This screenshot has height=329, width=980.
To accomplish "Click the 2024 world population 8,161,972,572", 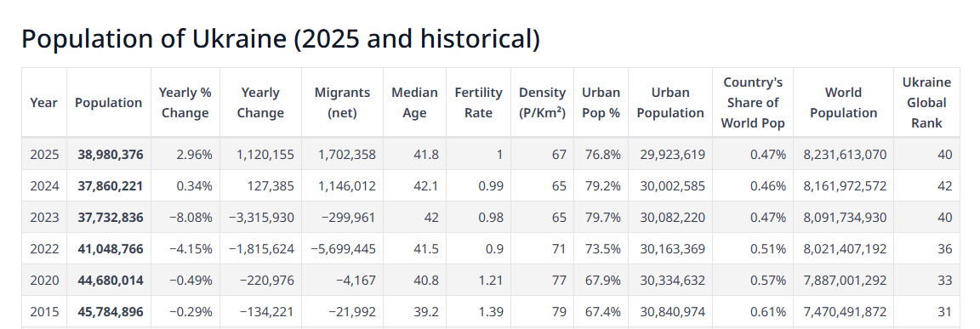I will (845, 185).
